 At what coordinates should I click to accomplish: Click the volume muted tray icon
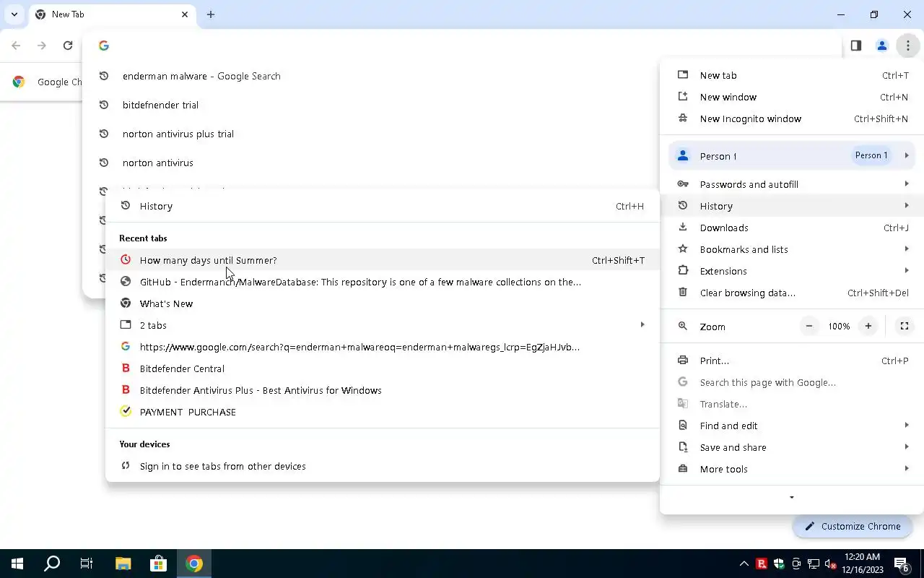tap(831, 564)
